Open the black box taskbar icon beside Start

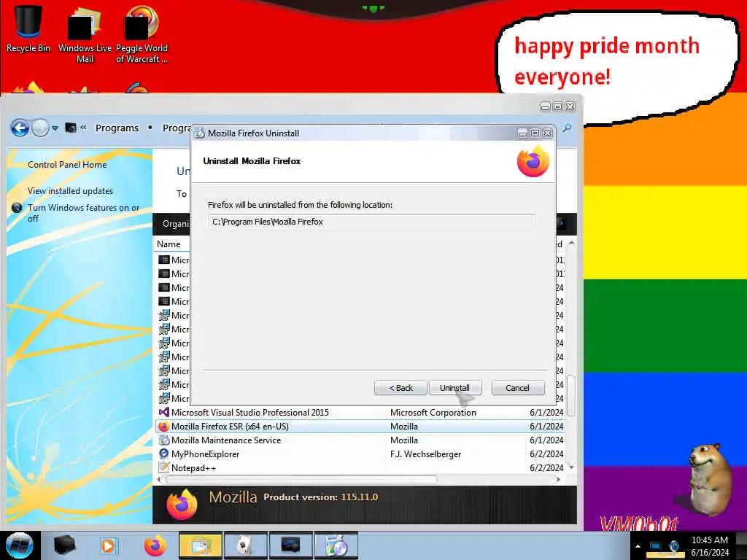64,545
